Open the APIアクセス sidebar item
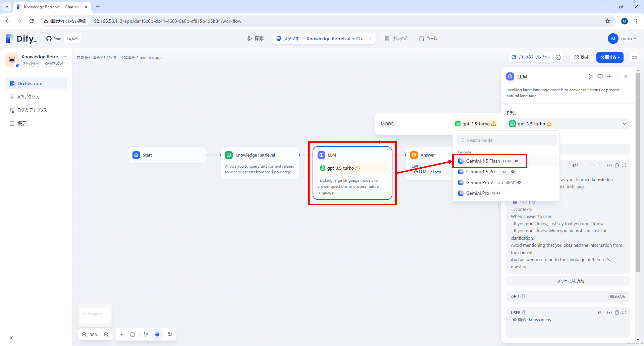The height and width of the screenshot is (346, 644). pyautogui.click(x=28, y=97)
